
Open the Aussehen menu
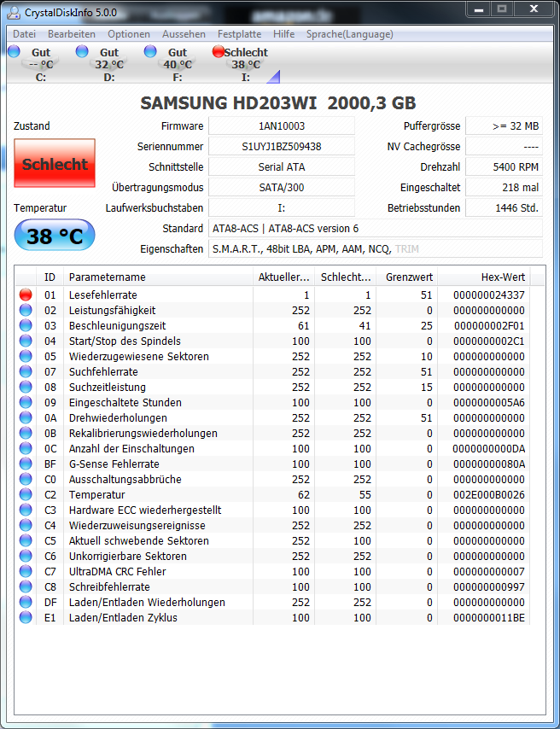tap(184, 34)
